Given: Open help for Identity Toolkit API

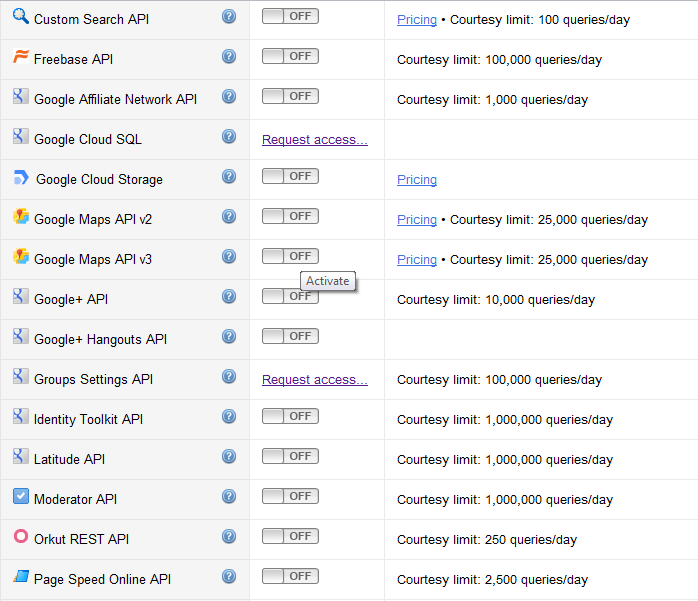Looking at the screenshot, I should pyautogui.click(x=229, y=416).
